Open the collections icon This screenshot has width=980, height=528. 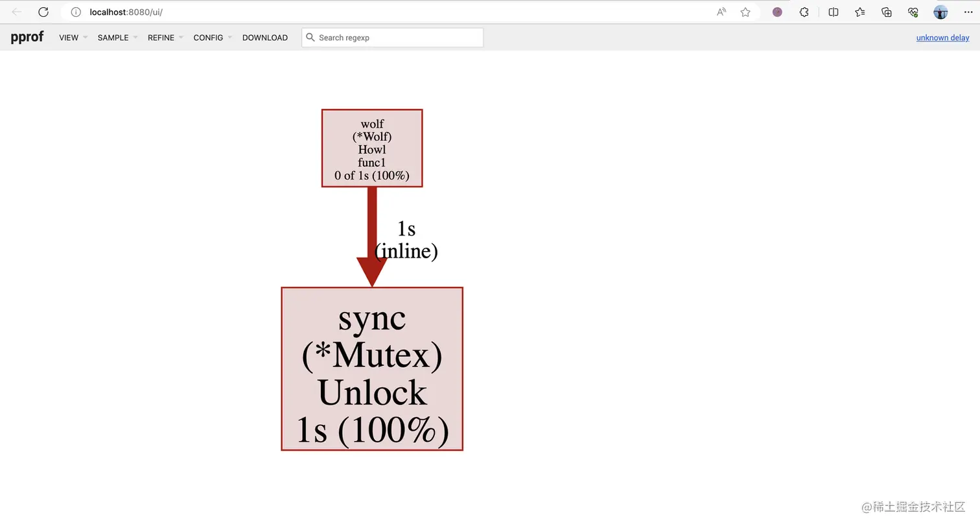(887, 12)
